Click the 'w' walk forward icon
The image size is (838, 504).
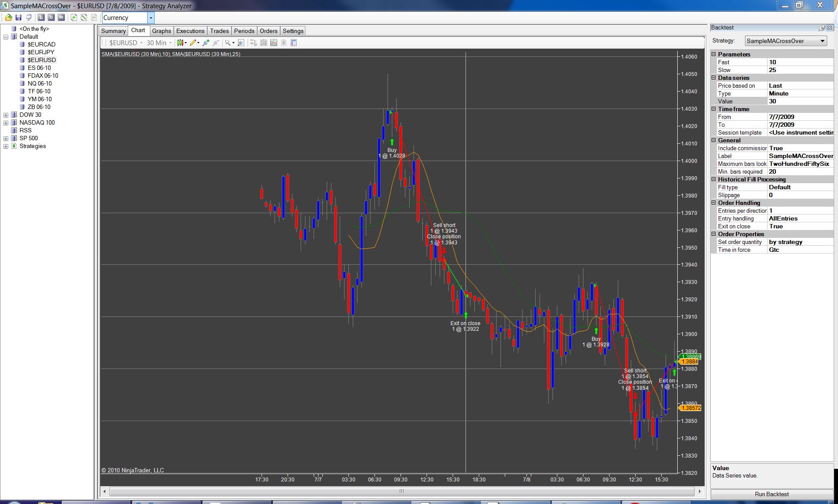[x=61, y=18]
